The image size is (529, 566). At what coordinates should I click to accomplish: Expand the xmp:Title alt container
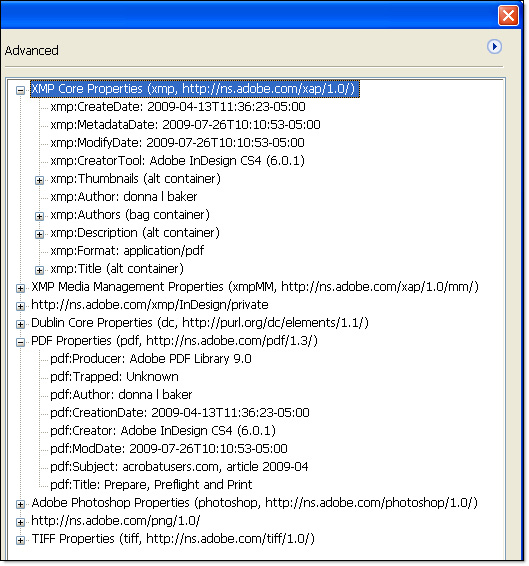(39, 270)
